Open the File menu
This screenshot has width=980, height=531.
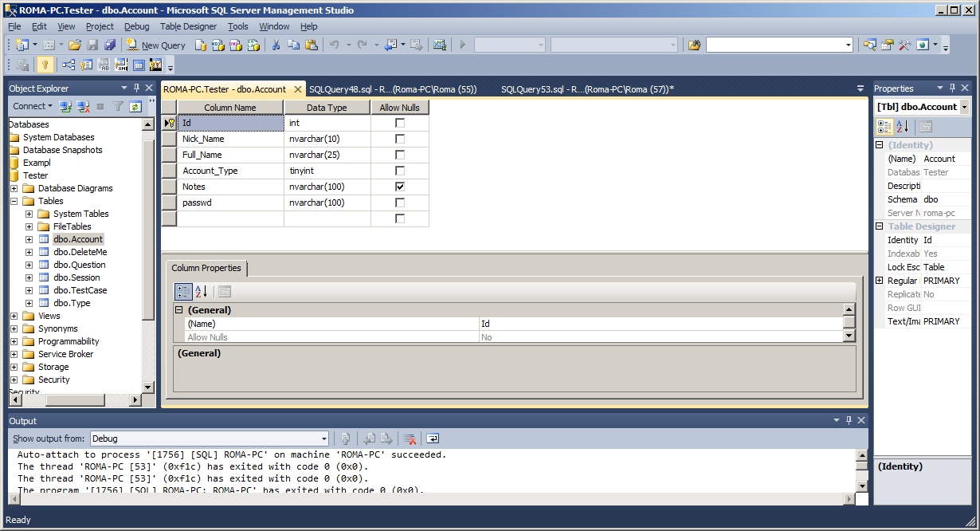(14, 26)
